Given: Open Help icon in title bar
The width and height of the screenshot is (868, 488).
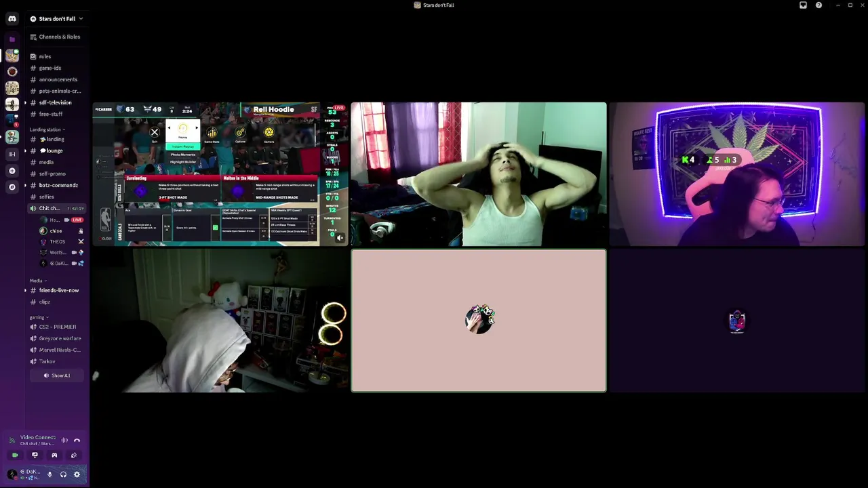Looking at the screenshot, I should coord(818,5).
